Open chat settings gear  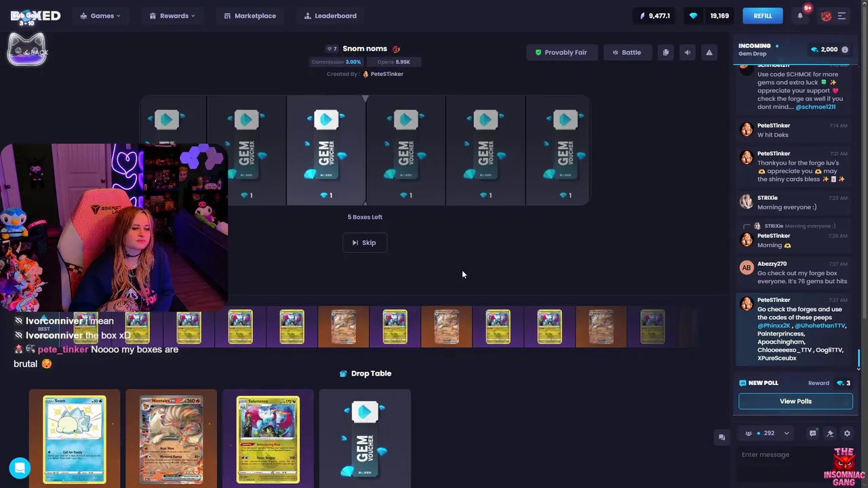(847, 433)
